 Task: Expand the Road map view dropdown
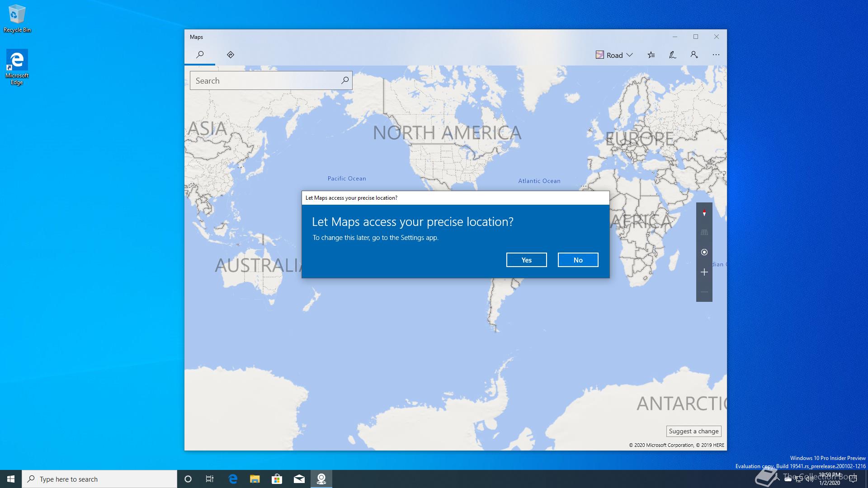click(614, 55)
